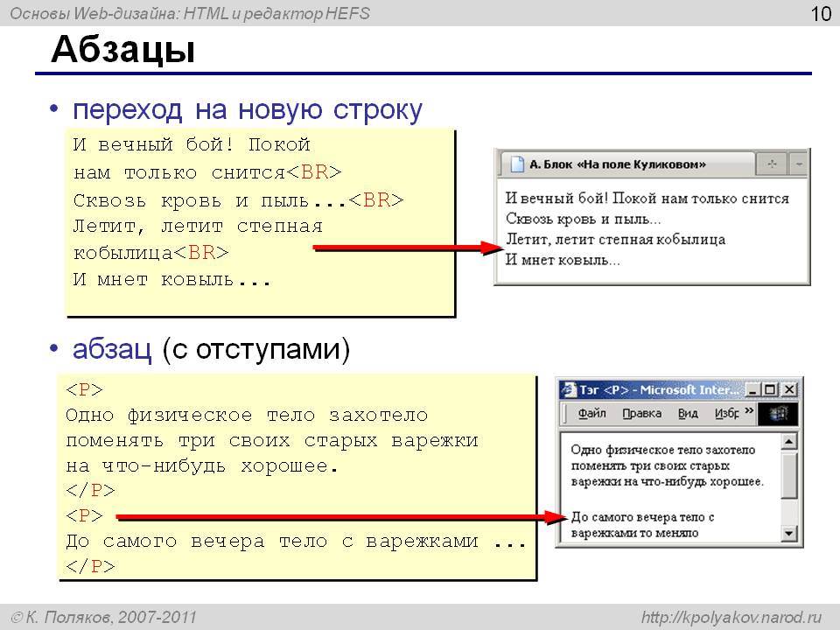The image size is (840, 630).
Task: Click the <BR> tag after пыль...
Action: pos(376,199)
